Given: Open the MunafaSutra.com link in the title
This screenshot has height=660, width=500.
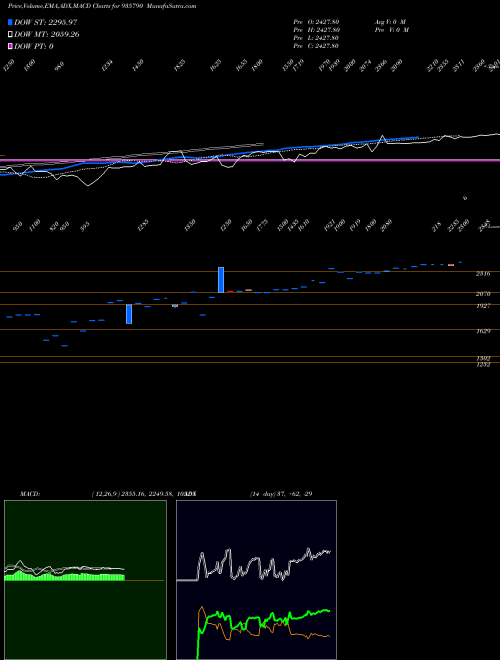Looking at the screenshot, I should tap(173, 6).
